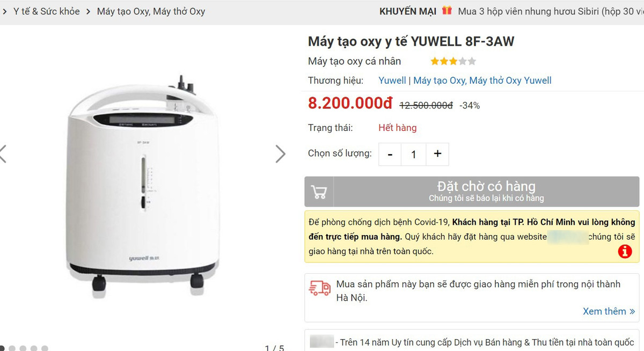
Task: Open "Máy tạo Oxy, Máy thở Oxy" breadcrumb
Action: point(151,11)
